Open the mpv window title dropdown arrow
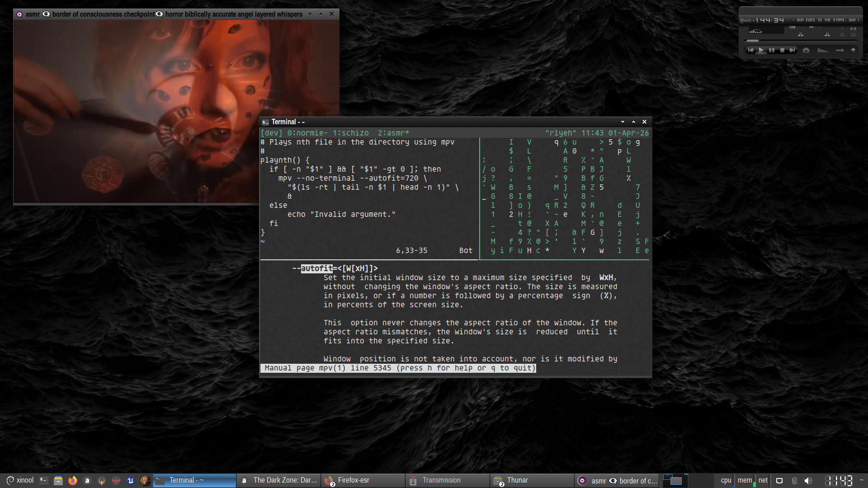The width and height of the screenshot is (868, 488). pyautogui.click(x=310, y=14)
